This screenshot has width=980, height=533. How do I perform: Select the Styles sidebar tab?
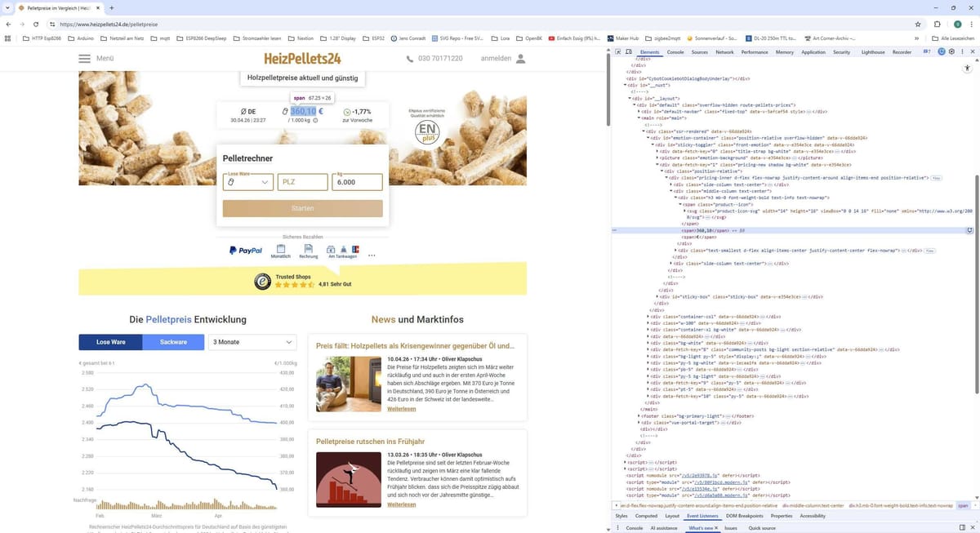point(621,516)
